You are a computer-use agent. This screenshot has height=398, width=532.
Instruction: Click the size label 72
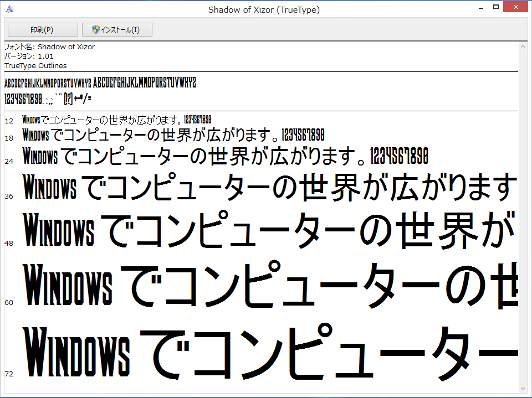pyautogui.click(x=9, y=374)
